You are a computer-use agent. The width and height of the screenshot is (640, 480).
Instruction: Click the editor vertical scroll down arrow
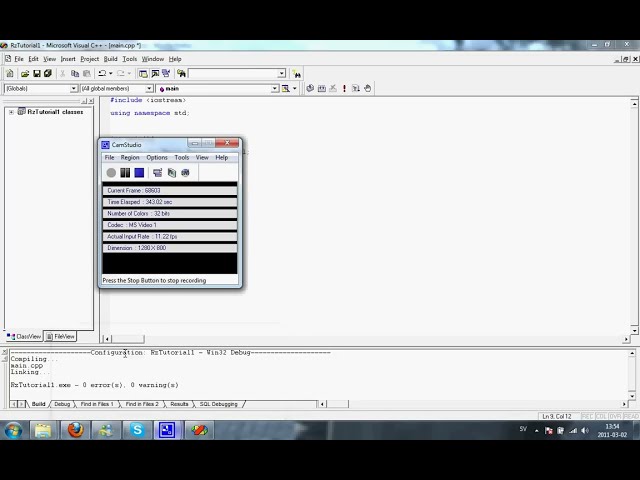click(634, 330)
